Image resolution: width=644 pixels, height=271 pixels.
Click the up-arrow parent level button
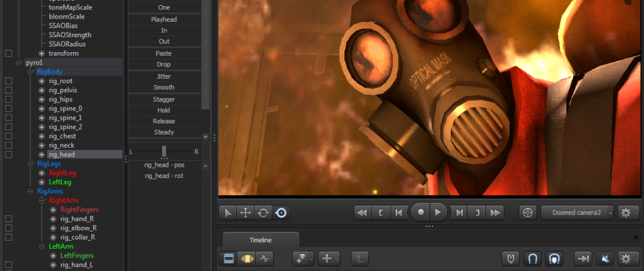[x=360, y=259]
